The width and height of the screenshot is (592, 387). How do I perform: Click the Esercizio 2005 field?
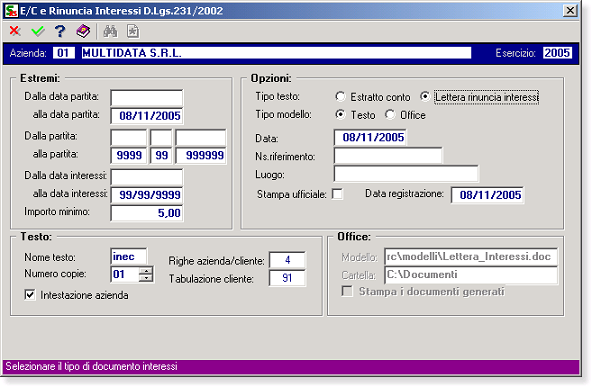[557, 53]
